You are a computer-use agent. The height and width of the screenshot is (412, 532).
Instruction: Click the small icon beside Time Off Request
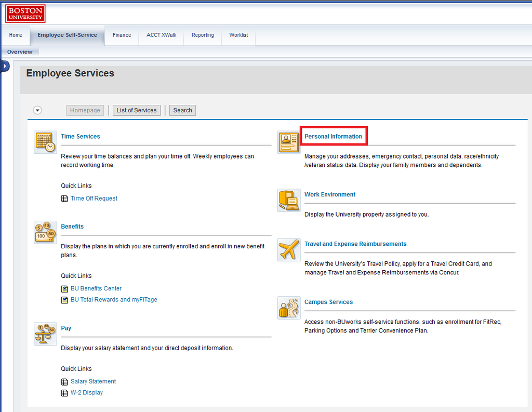tap(64, 198)
